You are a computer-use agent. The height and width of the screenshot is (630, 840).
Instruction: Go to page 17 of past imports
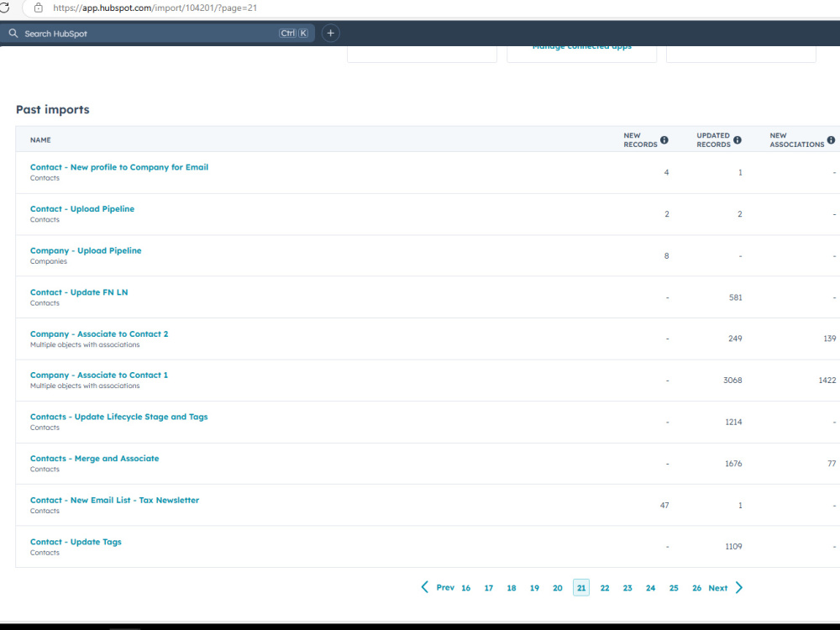489,588
